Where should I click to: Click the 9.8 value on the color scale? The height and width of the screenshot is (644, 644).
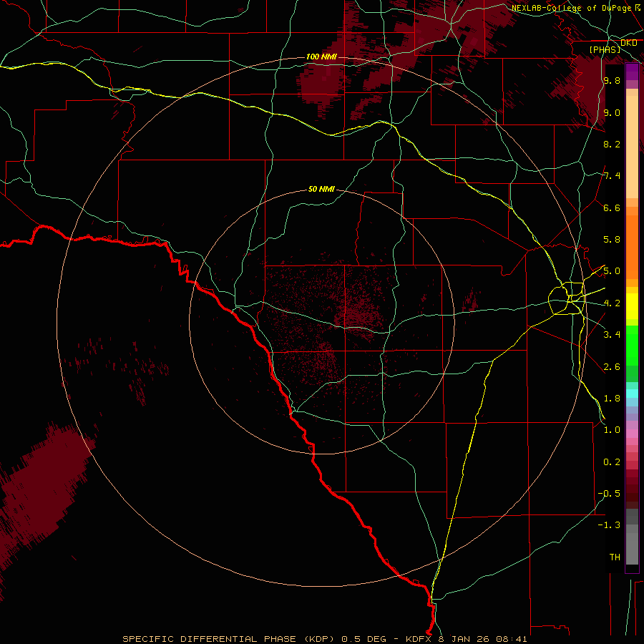(x=612, y=81)
